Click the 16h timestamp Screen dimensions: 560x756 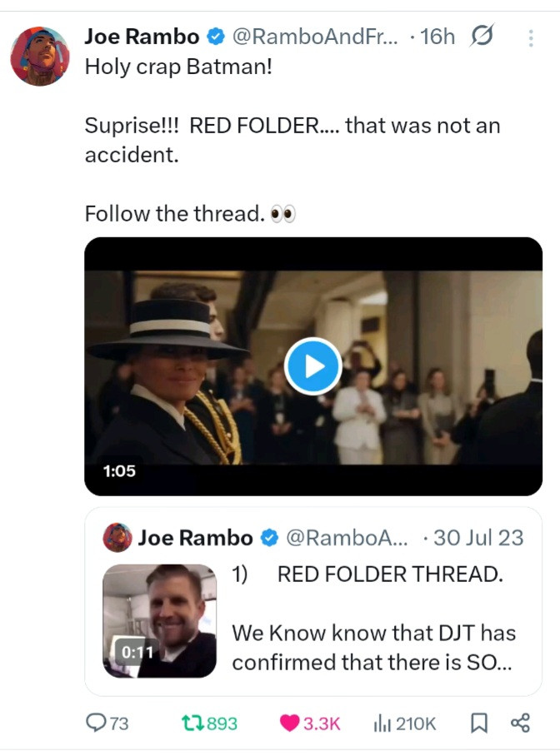tap(437, 37)
